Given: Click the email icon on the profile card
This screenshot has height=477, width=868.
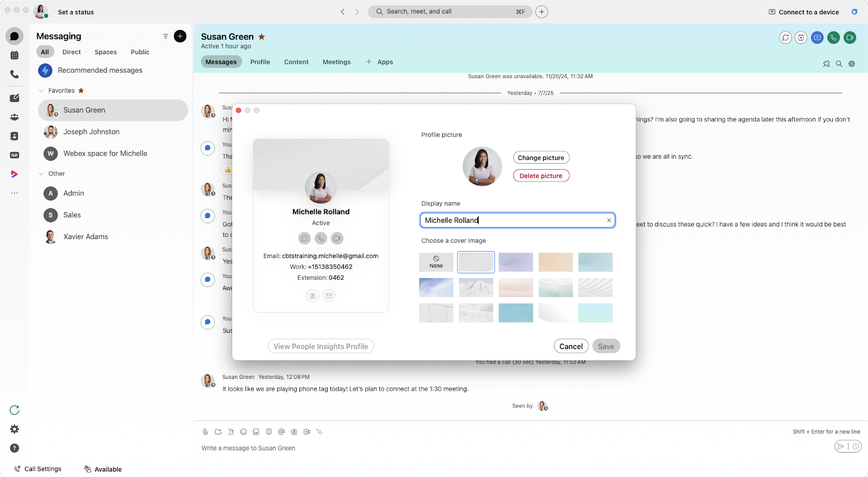Looking at the screenshot, I should tap(329, 295).
